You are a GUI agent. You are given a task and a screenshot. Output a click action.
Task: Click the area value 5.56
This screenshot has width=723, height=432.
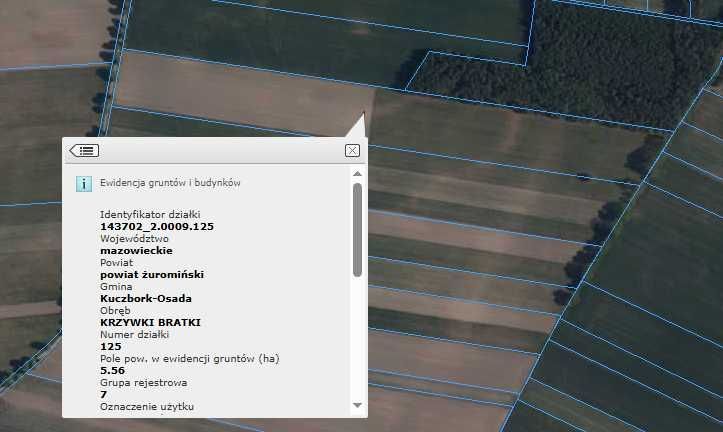pyautogui.click(x=112, y=370)
